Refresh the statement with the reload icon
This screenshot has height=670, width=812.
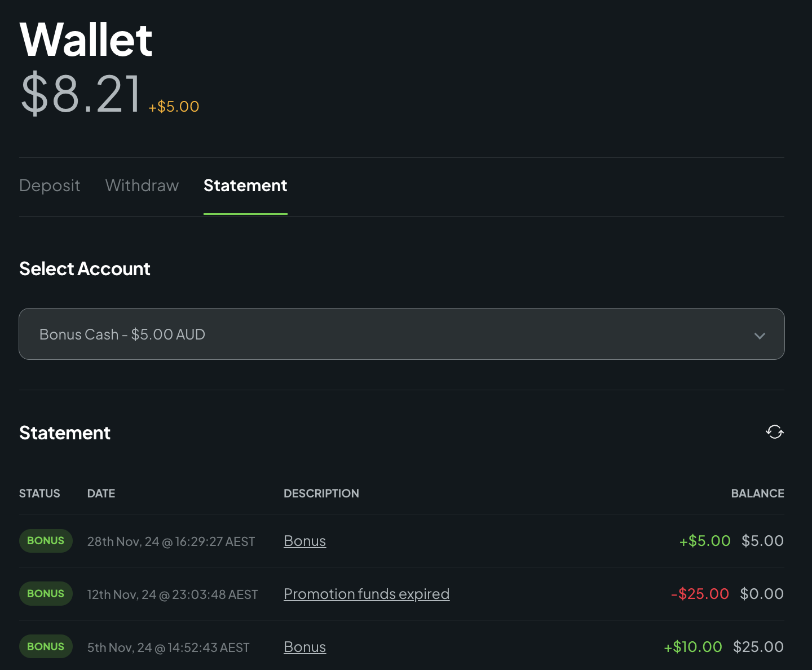coord(775,432)
